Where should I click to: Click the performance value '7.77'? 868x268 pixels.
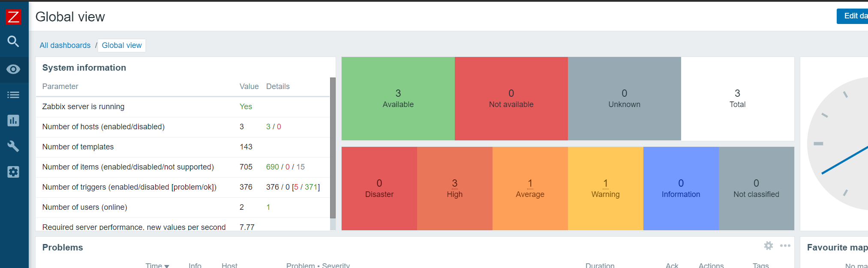(x=247, y=227)
